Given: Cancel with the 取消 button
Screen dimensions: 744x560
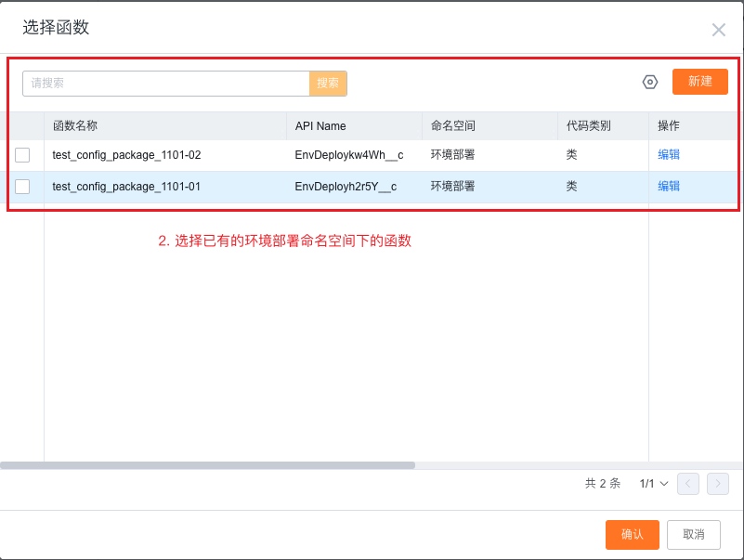Looking at the screenshot, I should click(x=693, y=534).
